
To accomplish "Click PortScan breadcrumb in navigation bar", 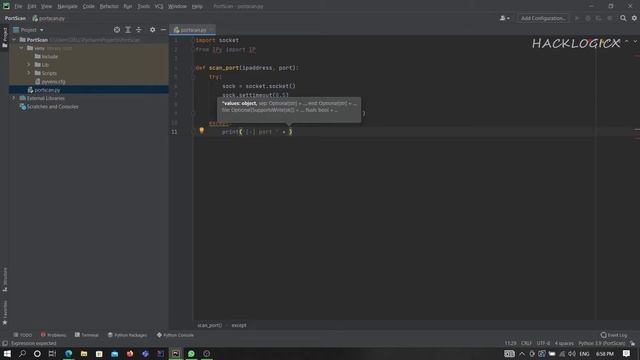I will 15,18.
